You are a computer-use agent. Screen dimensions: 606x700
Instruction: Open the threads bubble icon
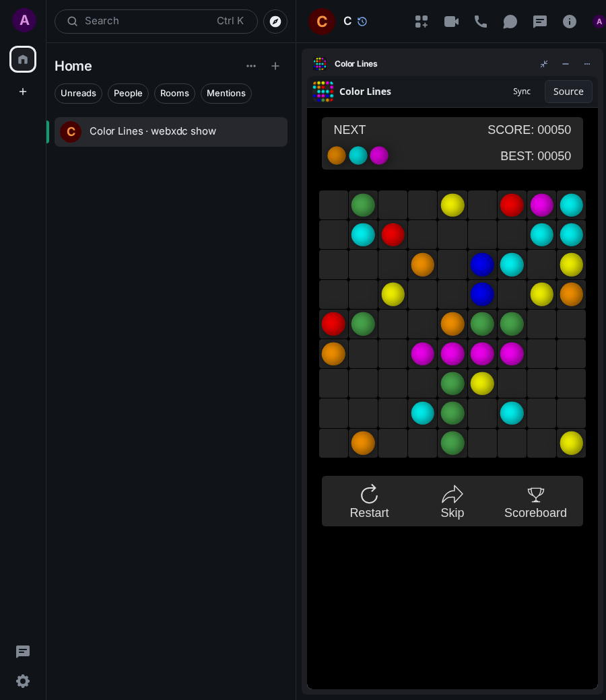click(510, 22)
